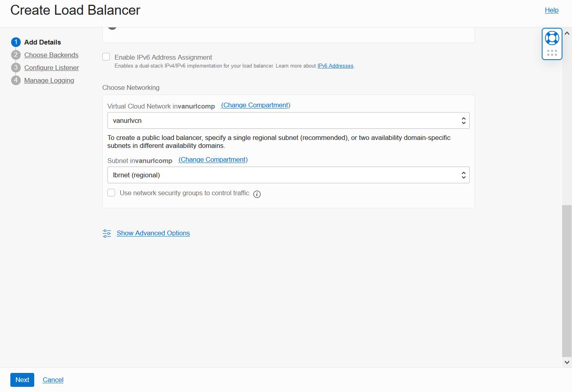
Task: Go to the Manage Logging step
Action: pos(49,80)
